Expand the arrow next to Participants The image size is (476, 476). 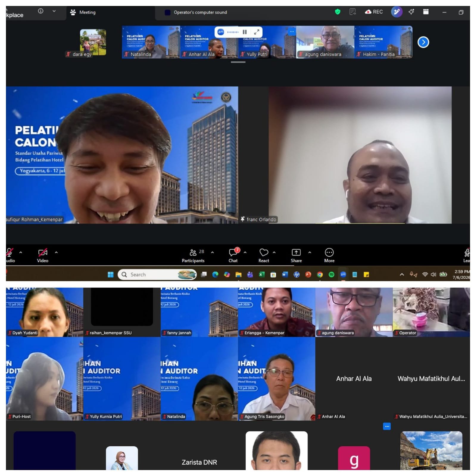pos(212,252)
